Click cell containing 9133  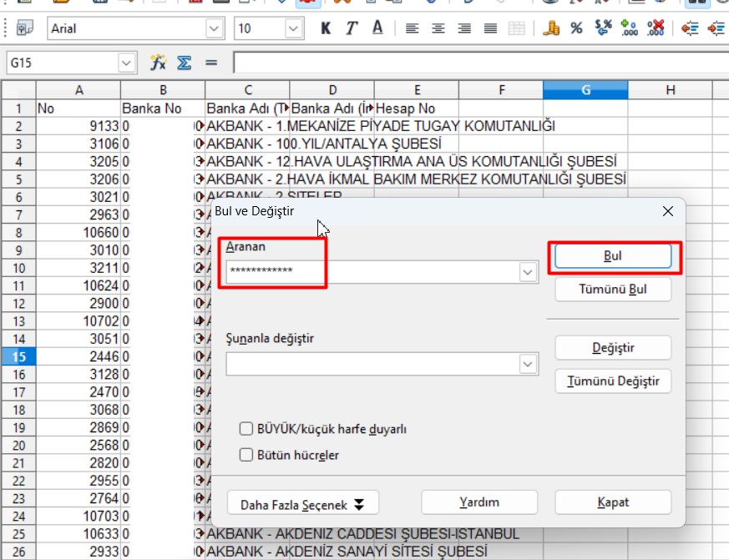coord(78,126)
